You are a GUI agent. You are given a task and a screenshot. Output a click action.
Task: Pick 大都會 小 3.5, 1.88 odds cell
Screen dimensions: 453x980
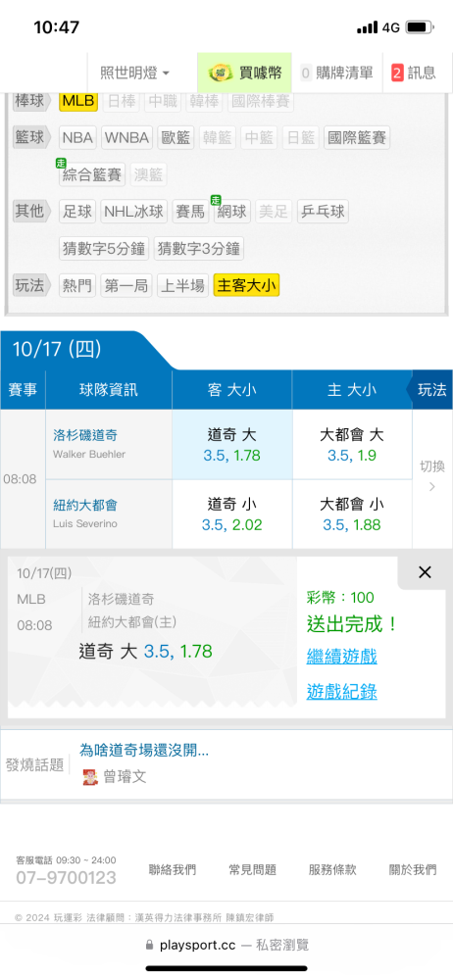[x=352, y=514]
